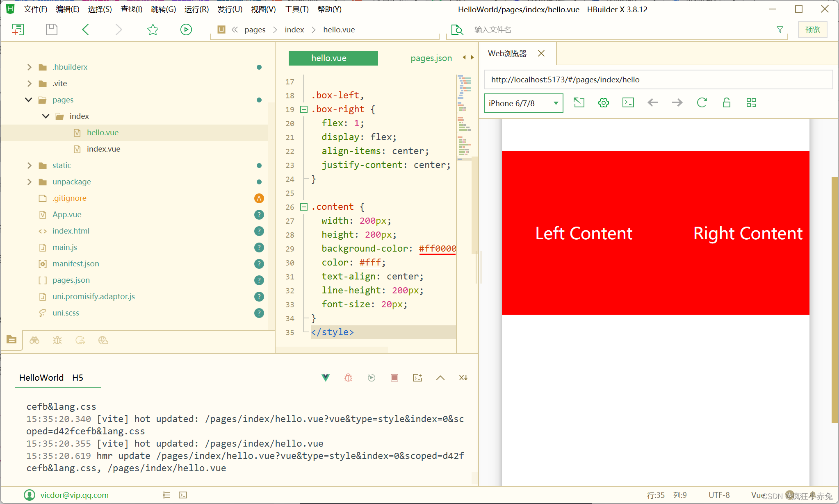The width and height of the screenshot is (839, 504).
Task: Open the 工具(T) menu
Action: 297,9
